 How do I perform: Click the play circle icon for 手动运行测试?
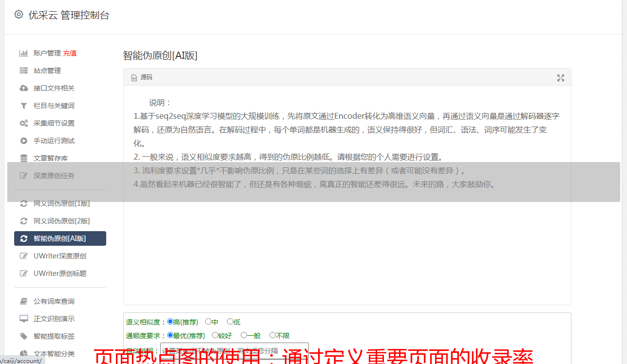click(x=23, y=141)
